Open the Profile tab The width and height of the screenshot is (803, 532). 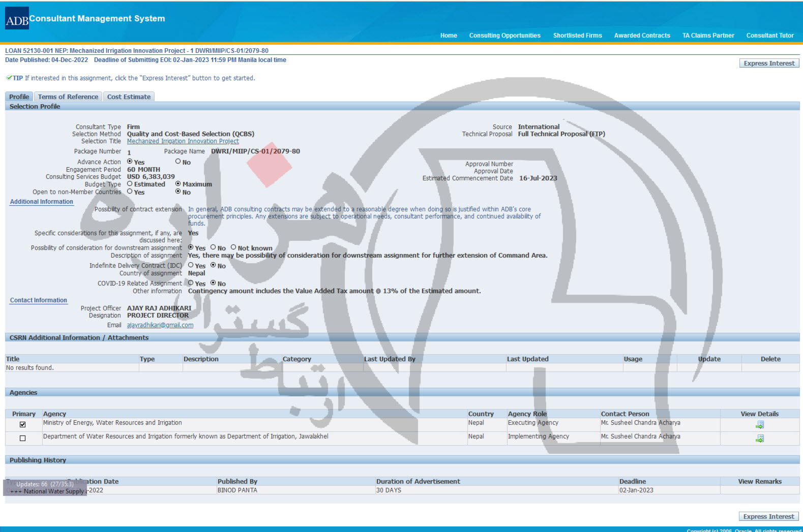tap(19, 97)
